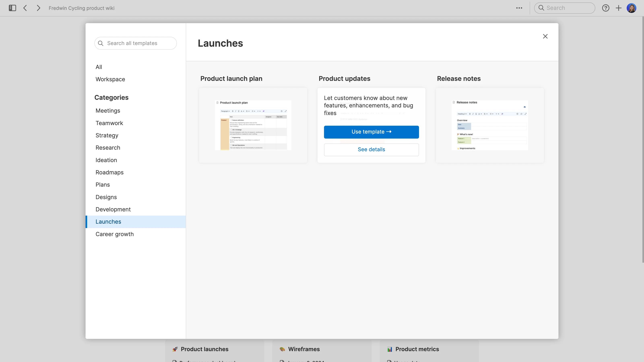Select the Development category
The width and height of the screenshot is (644, 362).
(x=113, y=209)
